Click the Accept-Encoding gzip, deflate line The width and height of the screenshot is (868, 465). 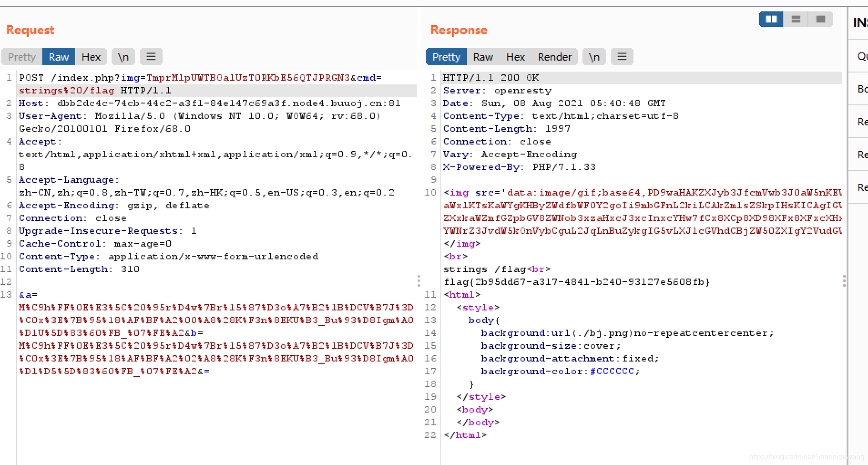click(x=114, y=206)
